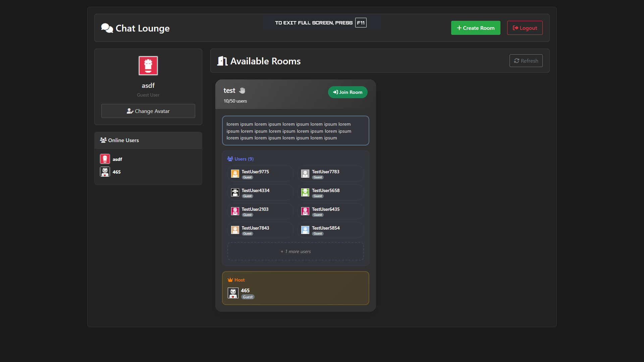Open the Change Avatar option
Screen dimensions: 644x362
(148, 111)
